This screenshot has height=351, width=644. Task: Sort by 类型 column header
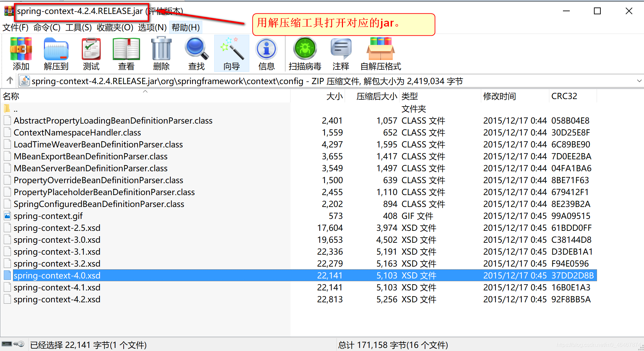pyautogui.click(x=440, y=96)
